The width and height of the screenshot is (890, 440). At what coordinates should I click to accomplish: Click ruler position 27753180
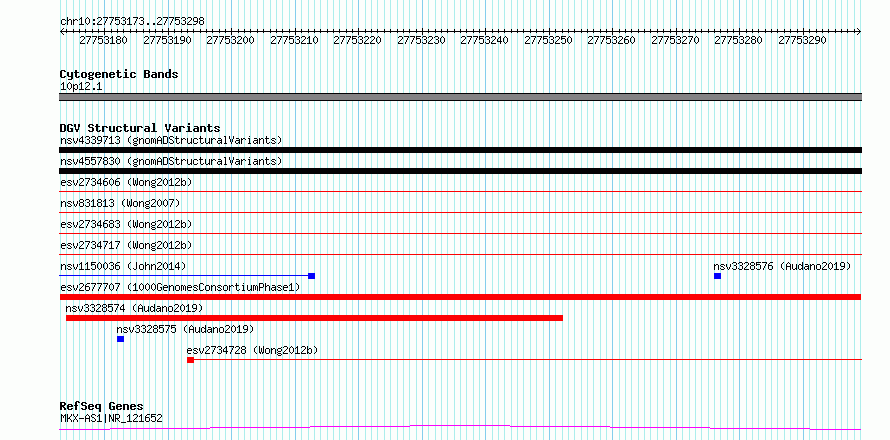103,40
